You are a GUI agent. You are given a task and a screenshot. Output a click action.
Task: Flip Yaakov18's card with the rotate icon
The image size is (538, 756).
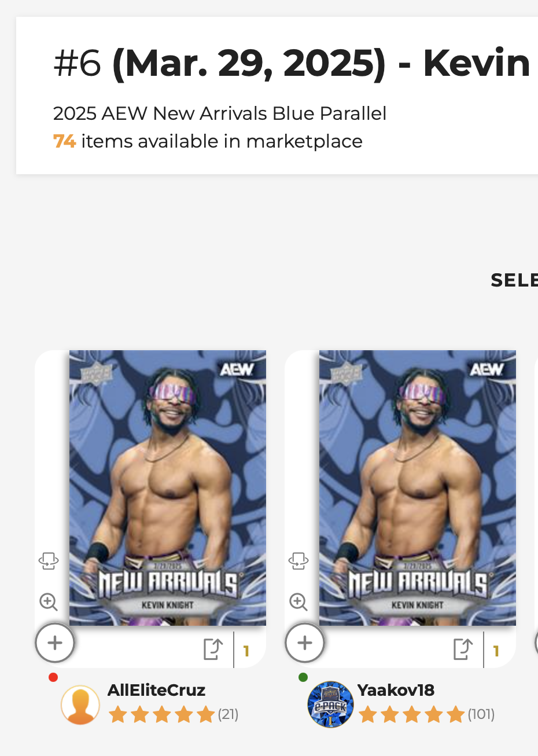(x=299, y=561)
